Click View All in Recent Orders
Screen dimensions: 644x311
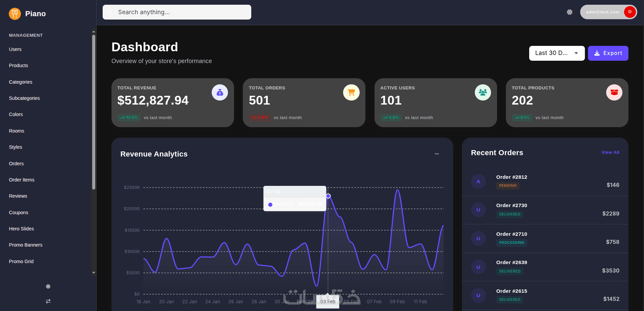coord(610,152)
